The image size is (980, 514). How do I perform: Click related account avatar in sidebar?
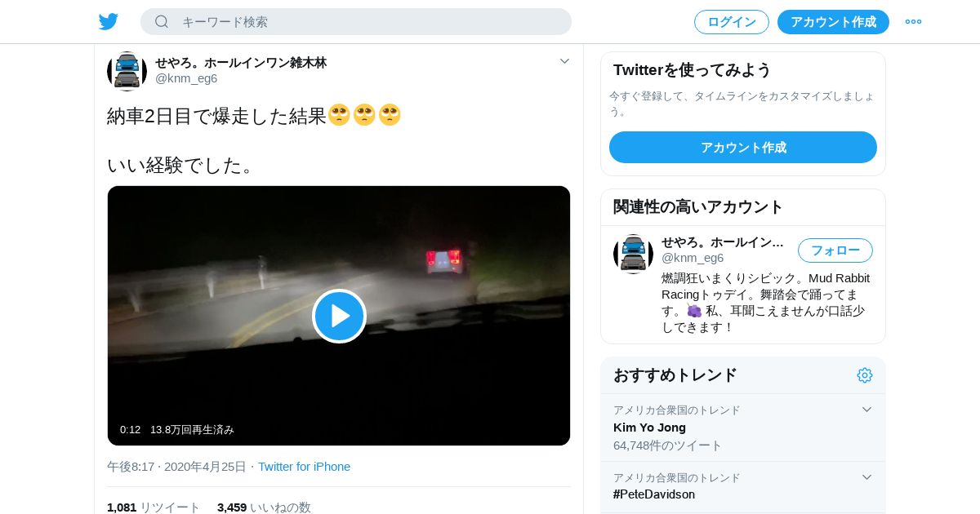[633, 254]
